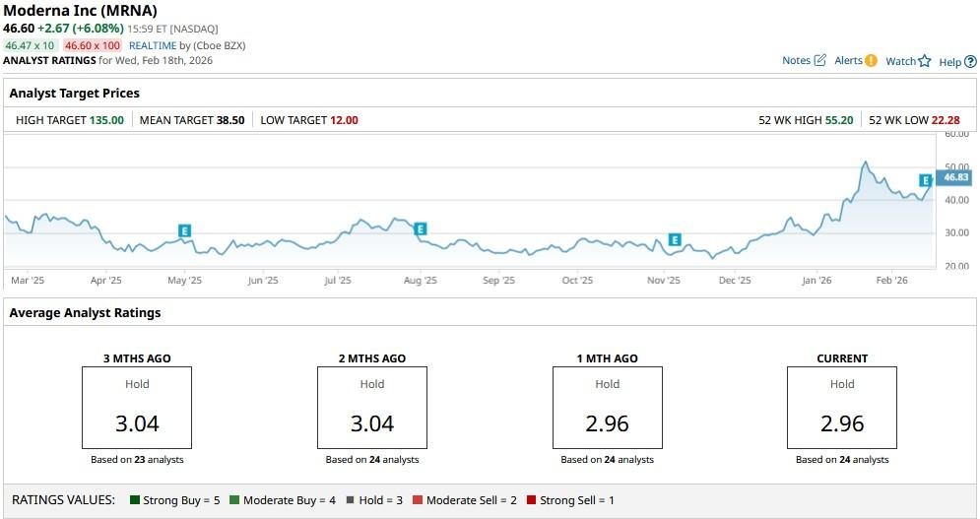Click the LOW TARGET 12.00 value

point(344,120)
